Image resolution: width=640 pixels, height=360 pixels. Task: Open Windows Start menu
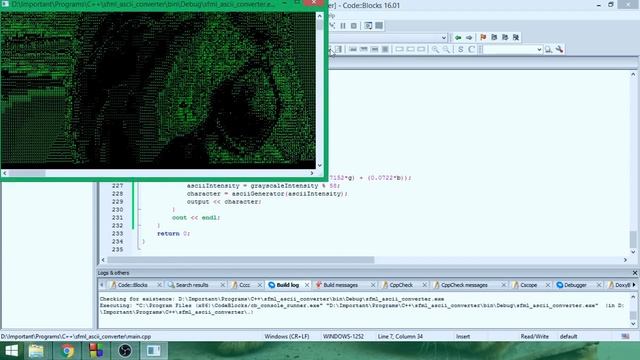tap(11, 351)
